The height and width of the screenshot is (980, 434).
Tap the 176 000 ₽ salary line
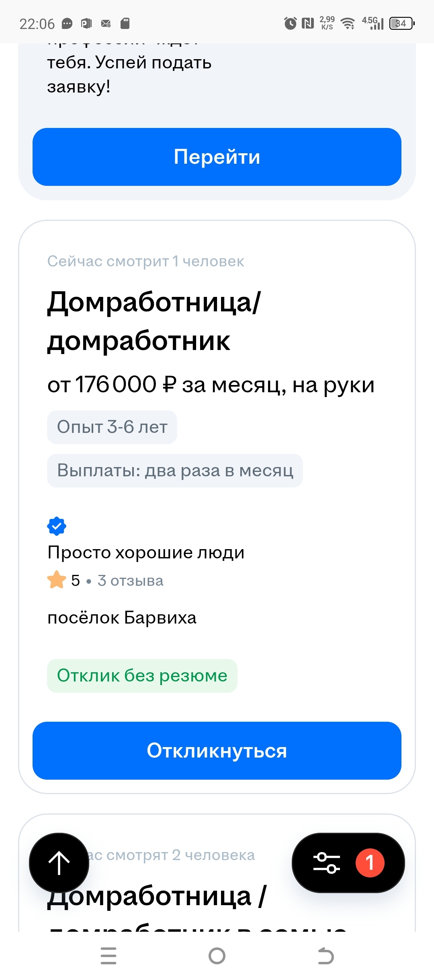tap(211, 385)
